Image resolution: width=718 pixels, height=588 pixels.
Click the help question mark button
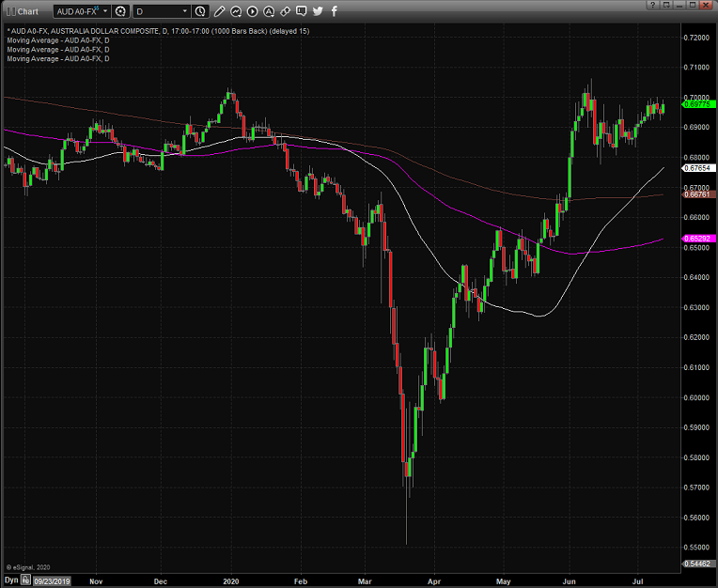pyautogui.click(x=651, y=5)
